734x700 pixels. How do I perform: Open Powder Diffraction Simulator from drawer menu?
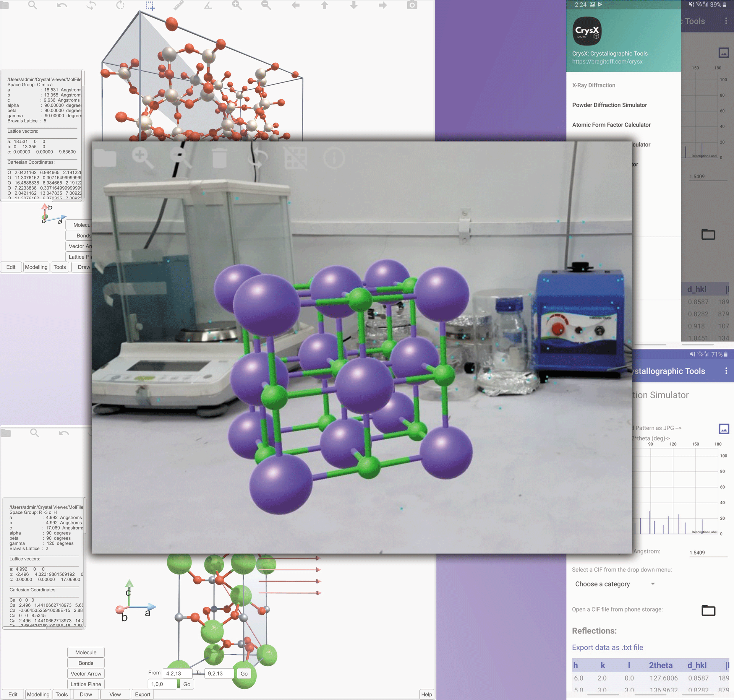pos(609,105)
